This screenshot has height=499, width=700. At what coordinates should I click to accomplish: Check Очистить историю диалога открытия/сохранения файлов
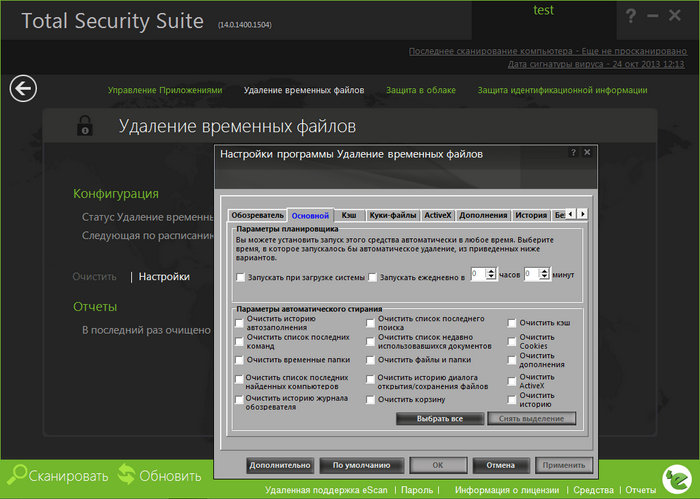tap(370, 379)
